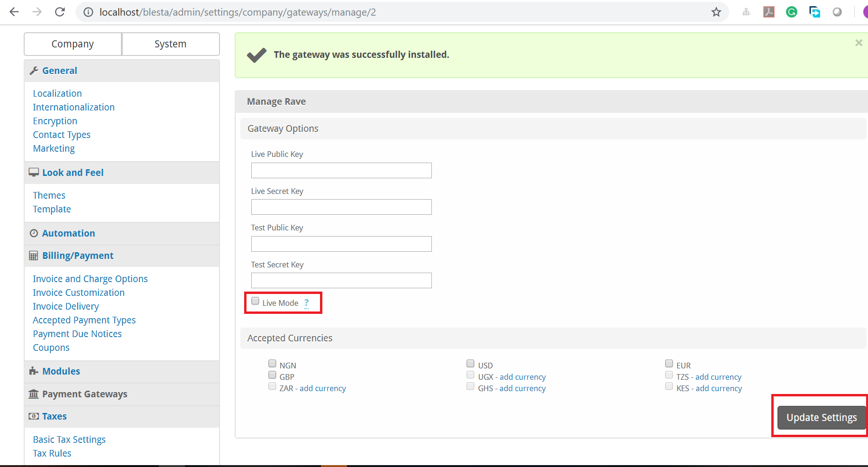The width and height of the screenshot is (868, 467).
Task: Add the GHS currency
Action: point(523,388)
